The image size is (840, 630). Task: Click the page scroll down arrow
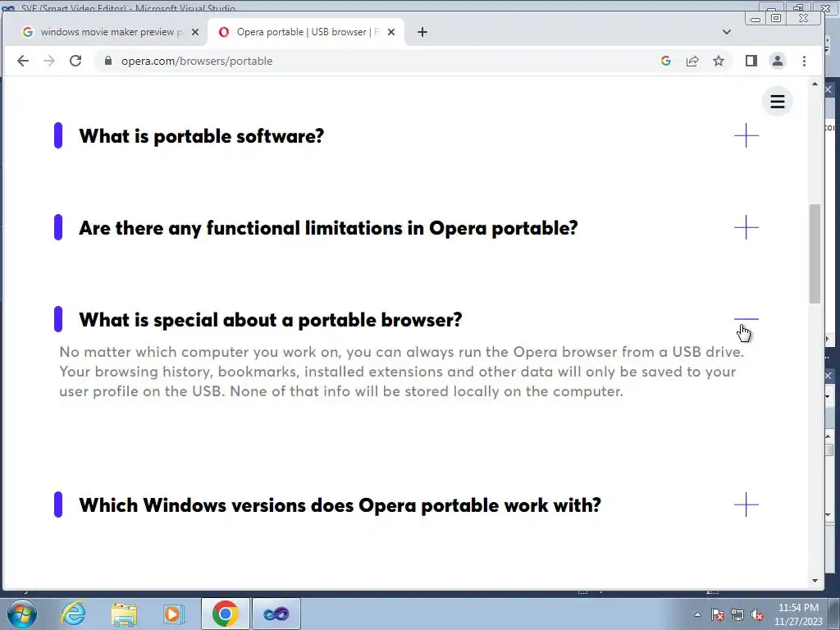815,581
